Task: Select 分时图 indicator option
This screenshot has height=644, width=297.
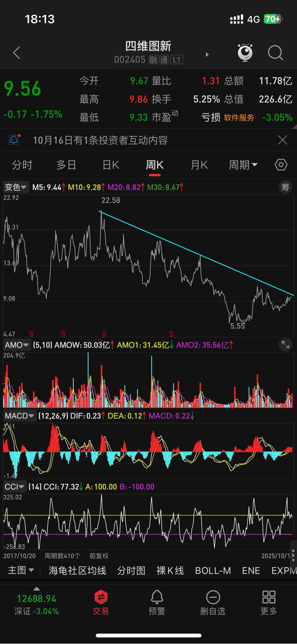Action: 131,570
